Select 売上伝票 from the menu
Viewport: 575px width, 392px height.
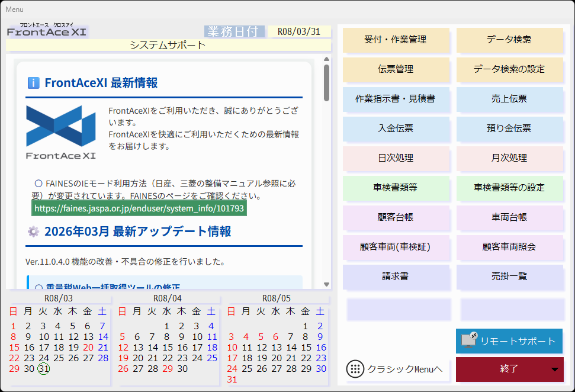509,99
